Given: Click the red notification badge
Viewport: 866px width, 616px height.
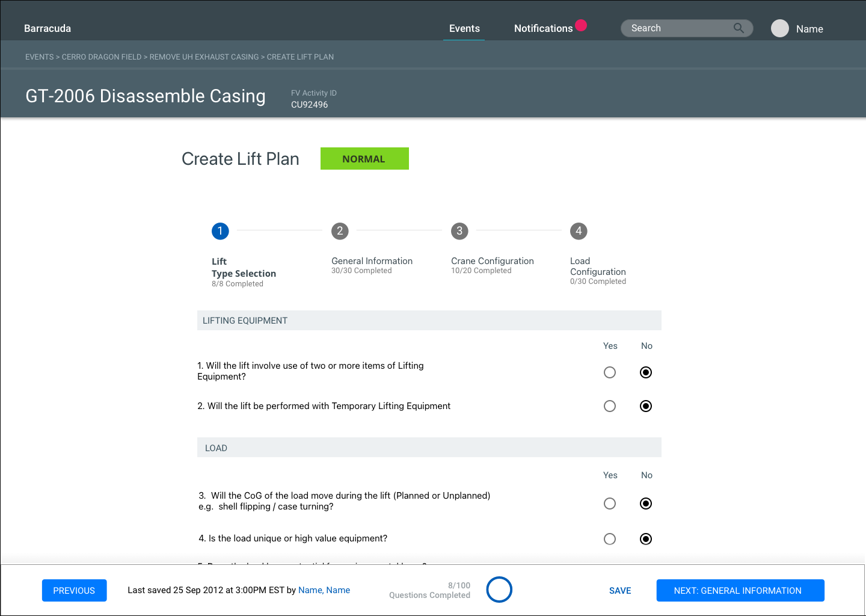Looking at the screenshot, I should (581, 25).
